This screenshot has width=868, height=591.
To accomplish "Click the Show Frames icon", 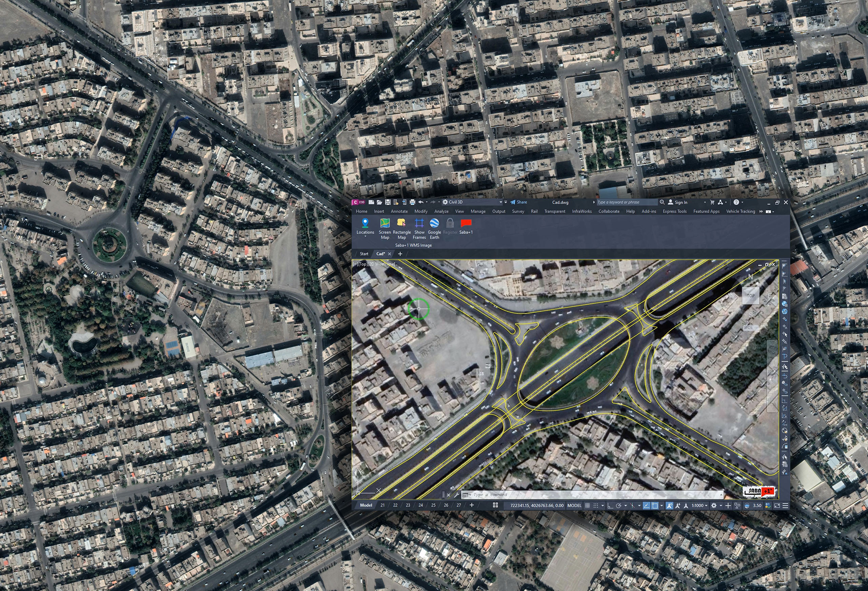I will pos(419,223).
